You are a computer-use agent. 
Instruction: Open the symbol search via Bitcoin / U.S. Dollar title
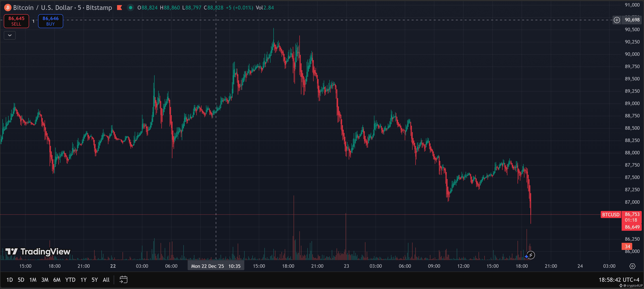43,8
